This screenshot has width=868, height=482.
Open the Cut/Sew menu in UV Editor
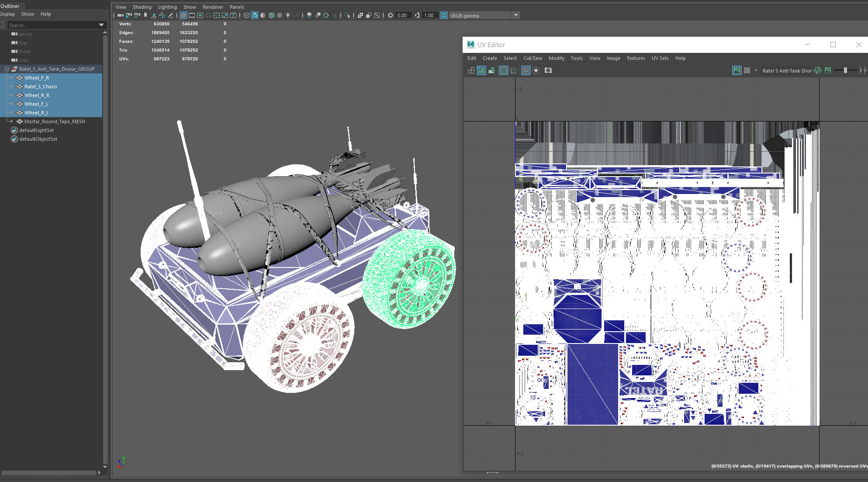(x=533, y=58)
